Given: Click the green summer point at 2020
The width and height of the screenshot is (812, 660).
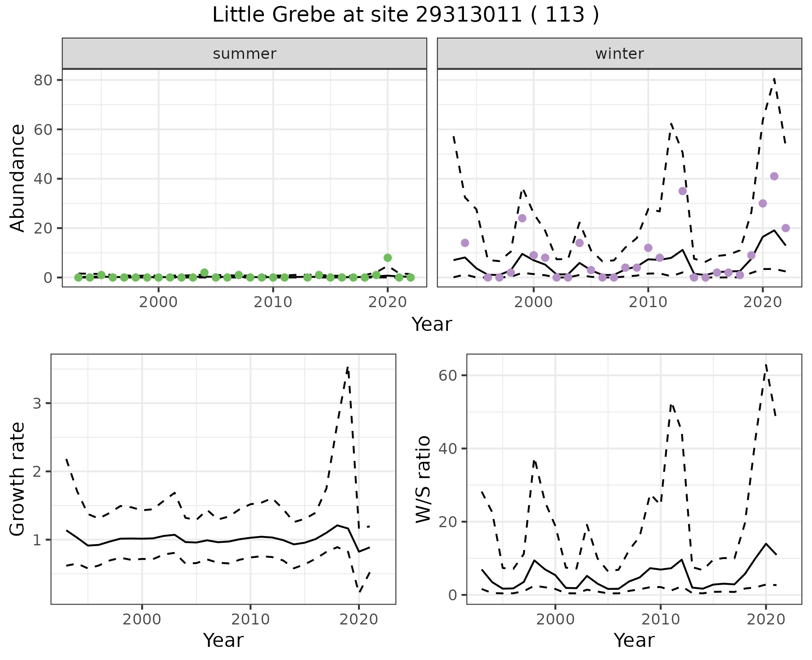Looking at the screenshot, I should tap(387, 258).
